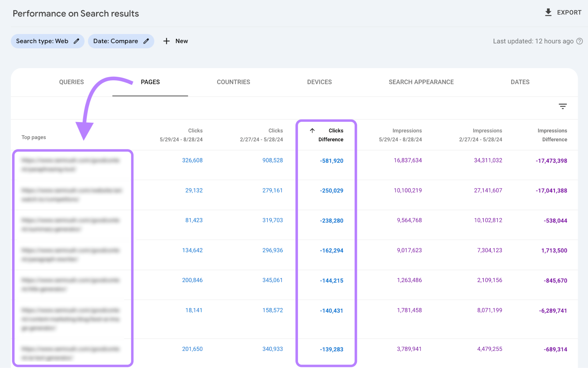Sort by Impressions 2/27/24 - 5/28/24 column
This screenshot has height=368, width=588.
[481, 135]
